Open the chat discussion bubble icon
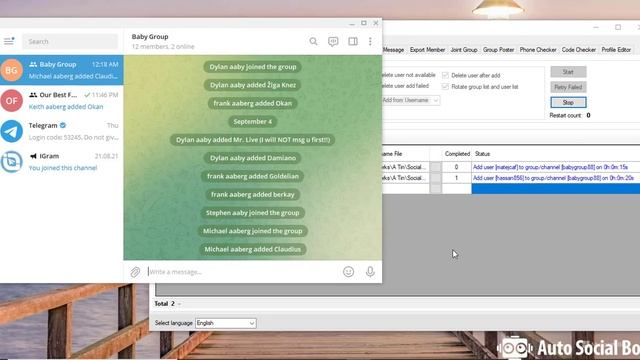Screen dimensions: 640x360 333,41
